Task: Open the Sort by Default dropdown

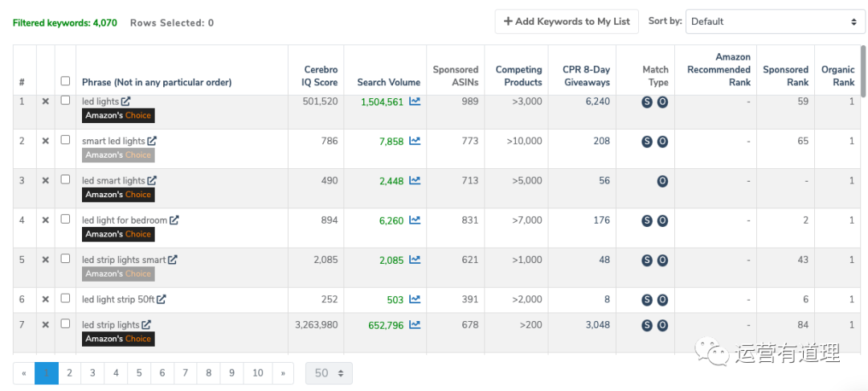Action: [x=776, y=22]
